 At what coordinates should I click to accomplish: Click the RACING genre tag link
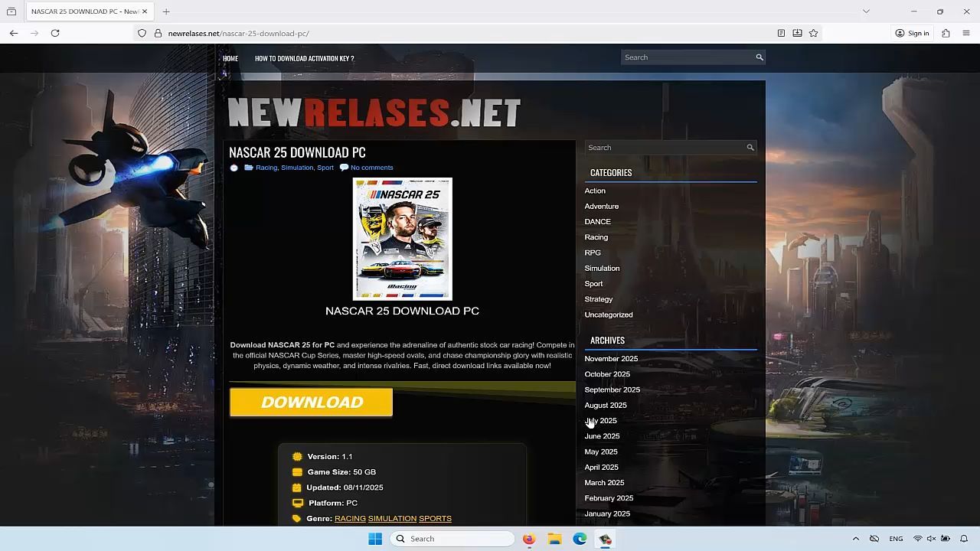(x=350, y=519)
